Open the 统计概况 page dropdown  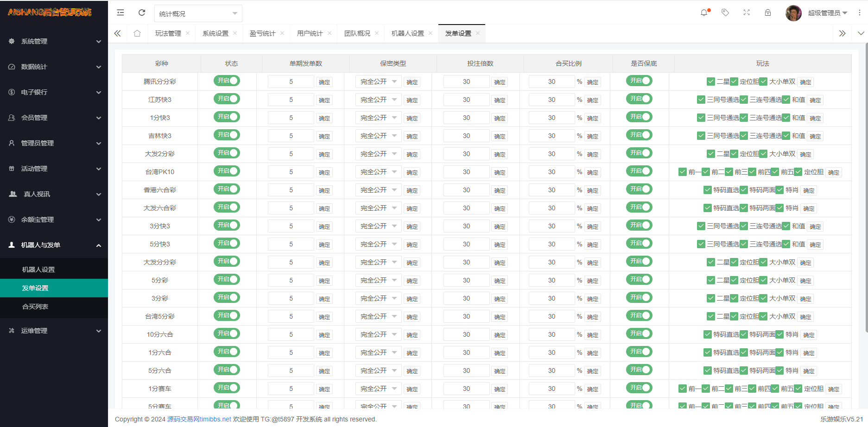click(198, 13)
